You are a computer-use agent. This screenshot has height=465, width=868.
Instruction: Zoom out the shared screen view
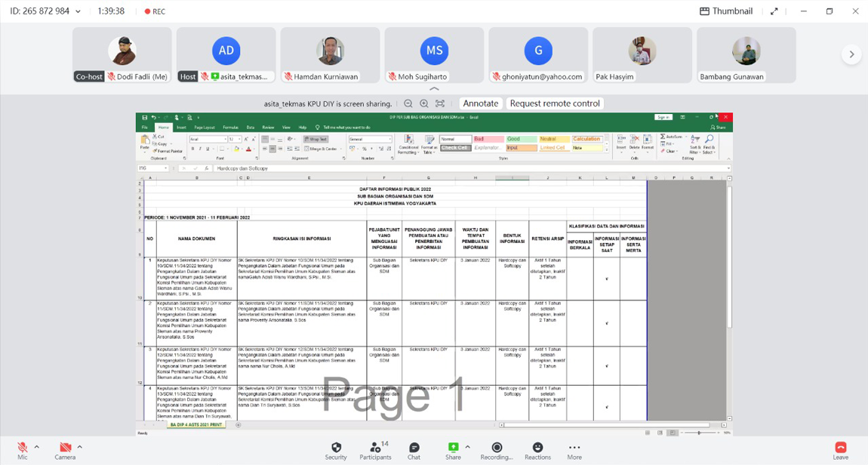408,103
